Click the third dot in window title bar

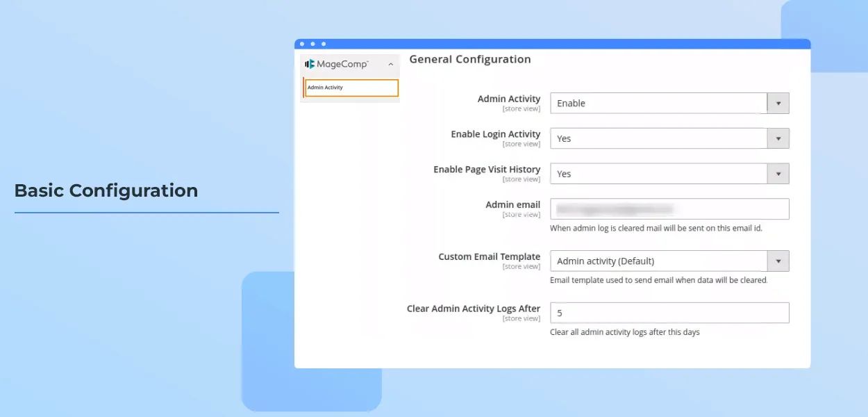click(x=324, y=44)
